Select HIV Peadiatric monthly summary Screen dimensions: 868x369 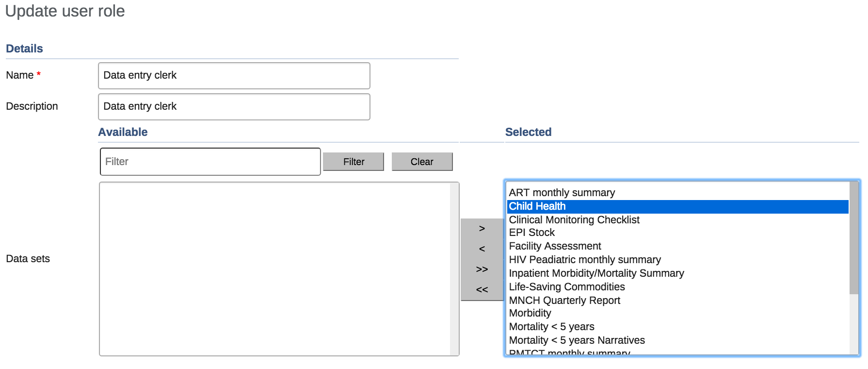point(585,260)
